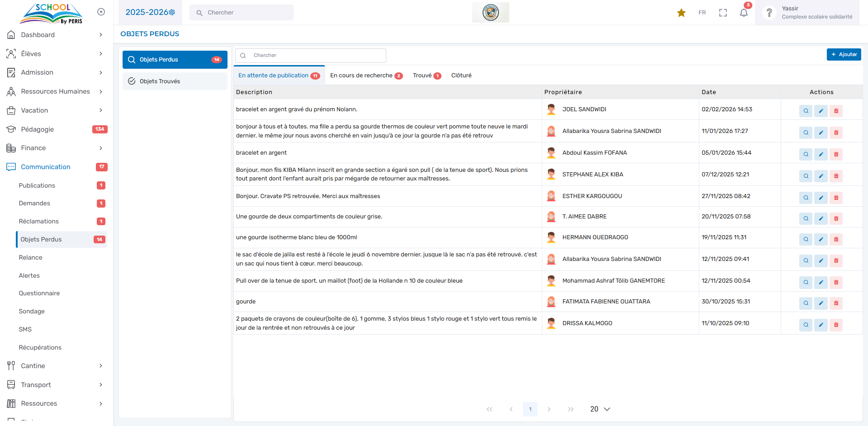
Task: Delete the JOEL SANDWIDI lost item entry
Action: pyautogui.click(x=836, y=111)
